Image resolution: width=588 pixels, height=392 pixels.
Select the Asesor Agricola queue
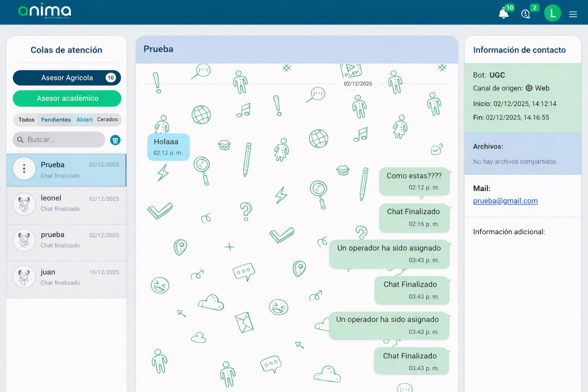[67, 77]
